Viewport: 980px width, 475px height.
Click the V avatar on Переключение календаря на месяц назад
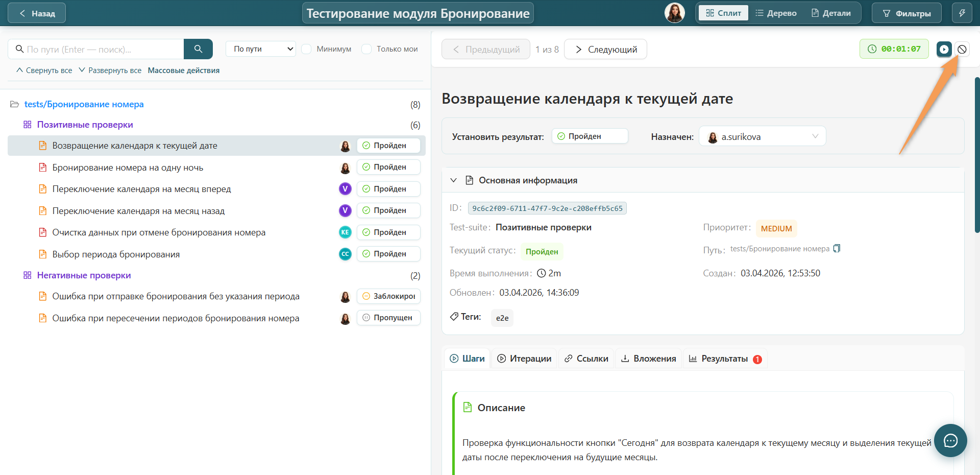click(345, 210)
